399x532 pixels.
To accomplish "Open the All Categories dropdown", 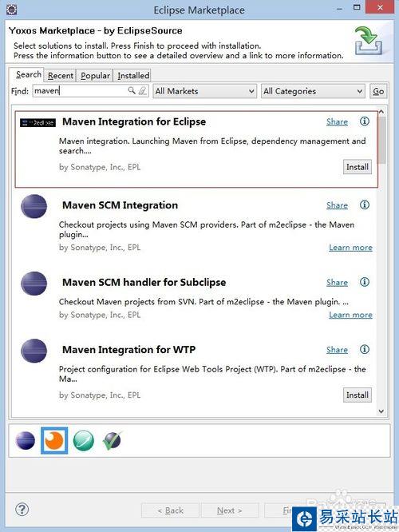I will point(313,91).
